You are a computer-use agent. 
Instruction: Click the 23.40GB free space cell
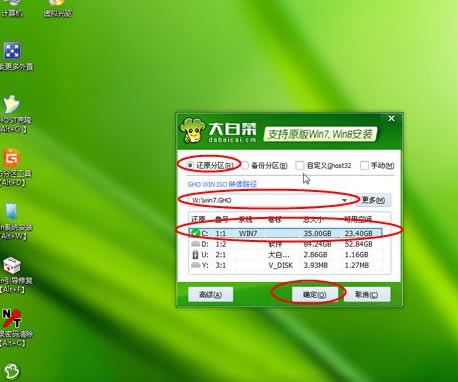[x=358, y=233]
